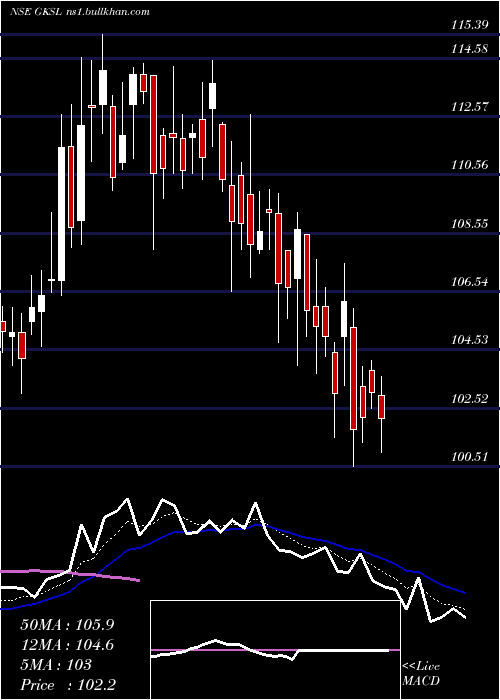This screenshot has width=500, height=700.
Task: Click inside the MACD indicator box
Action: (275, 650)
